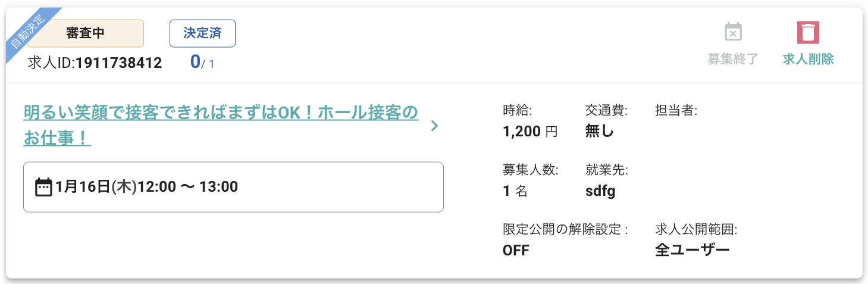Click the 募集人数 value 1 名
The image size is (868, 284).
[x=515, y=191]
